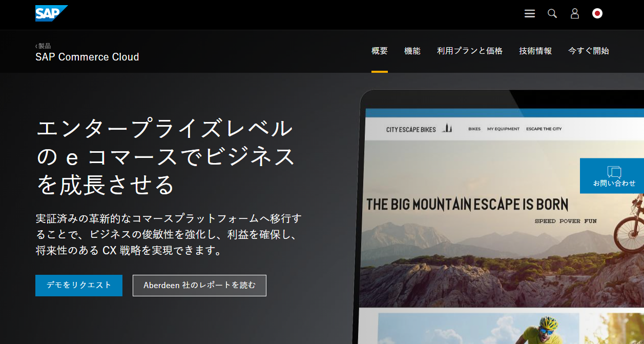The image size is (644, 344).
Task: Click ESCAPE THE CITY in the mockup
Action: click(x=544, y=129)
